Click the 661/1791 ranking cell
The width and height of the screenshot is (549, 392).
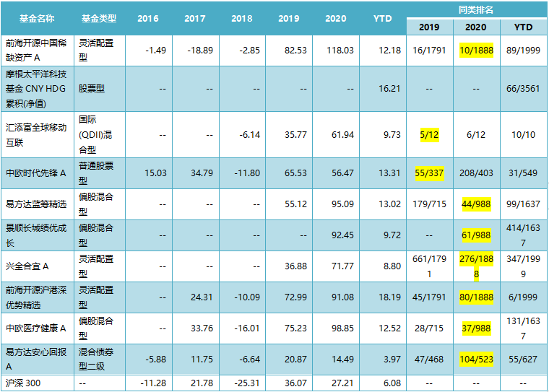point(430,266)
